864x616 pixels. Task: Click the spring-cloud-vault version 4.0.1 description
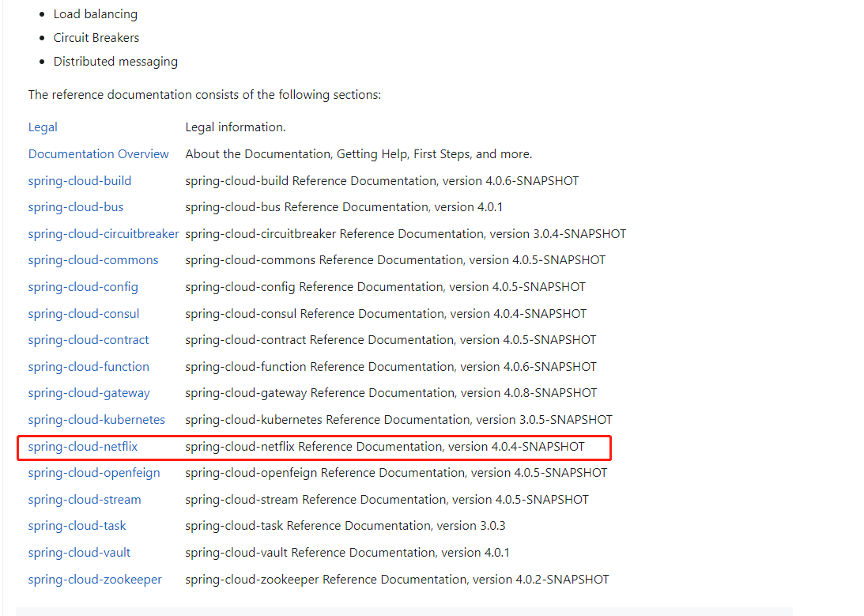click(347, 553)
